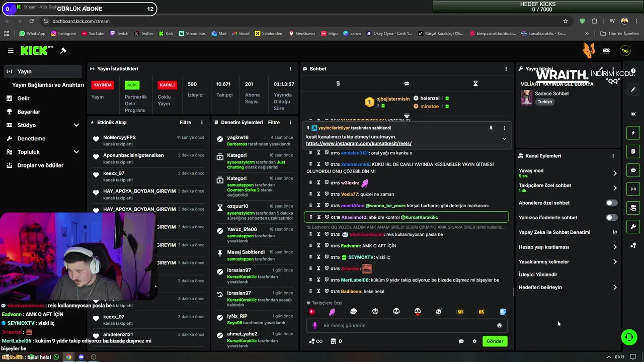Select Yayın in left sidebar

click(43, 71)
